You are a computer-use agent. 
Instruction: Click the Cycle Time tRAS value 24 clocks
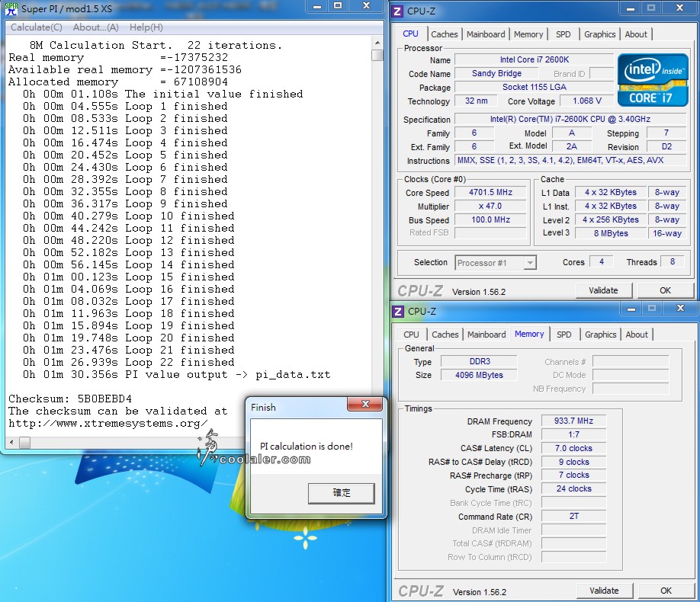click(x=573, y=489)
